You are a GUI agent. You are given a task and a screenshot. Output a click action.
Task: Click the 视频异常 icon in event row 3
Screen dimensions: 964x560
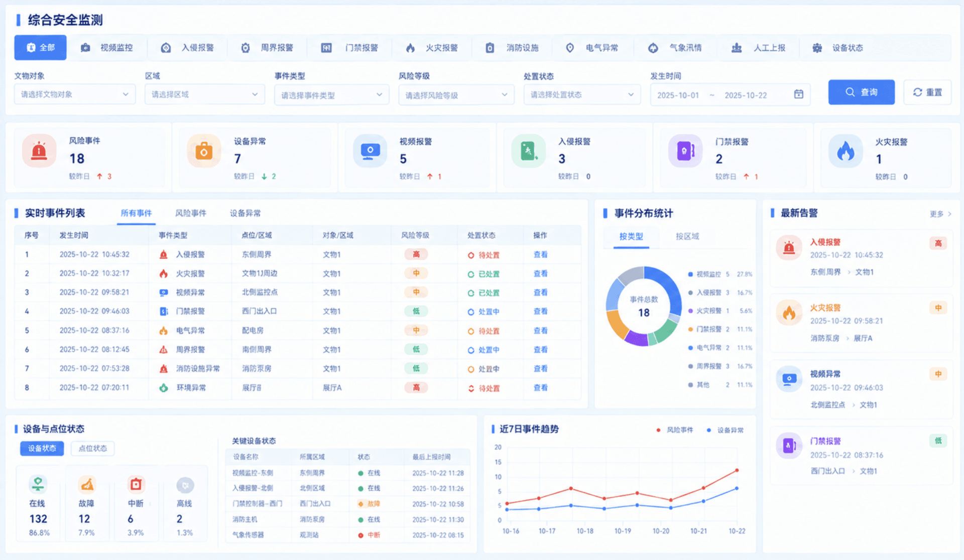click(x=164, y=293)
